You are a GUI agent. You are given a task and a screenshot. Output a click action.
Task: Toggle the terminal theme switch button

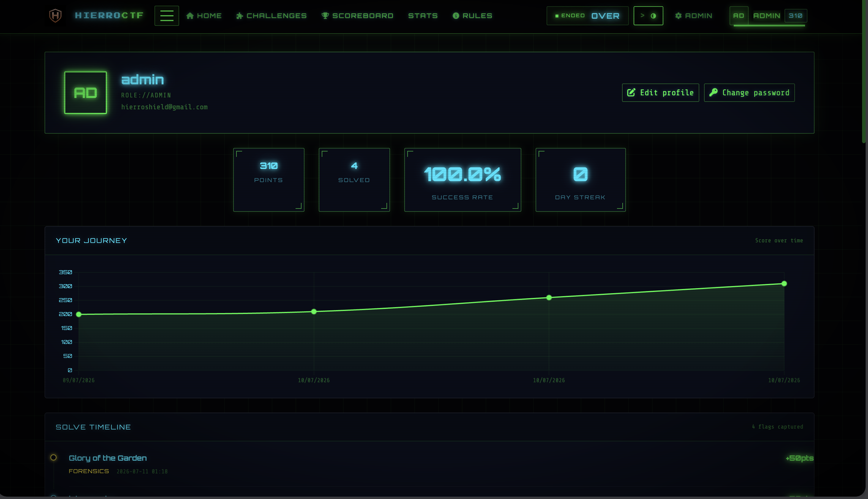click(648, 16)
